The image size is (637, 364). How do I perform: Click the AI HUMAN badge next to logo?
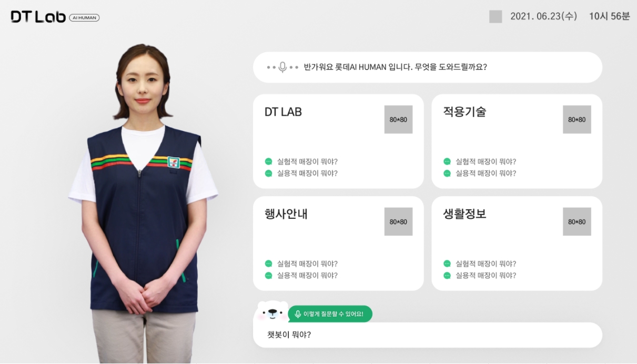84,18
